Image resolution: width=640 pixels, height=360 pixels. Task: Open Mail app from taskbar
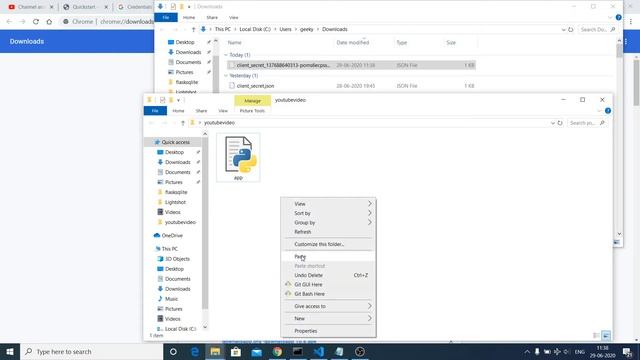[256, 351]
